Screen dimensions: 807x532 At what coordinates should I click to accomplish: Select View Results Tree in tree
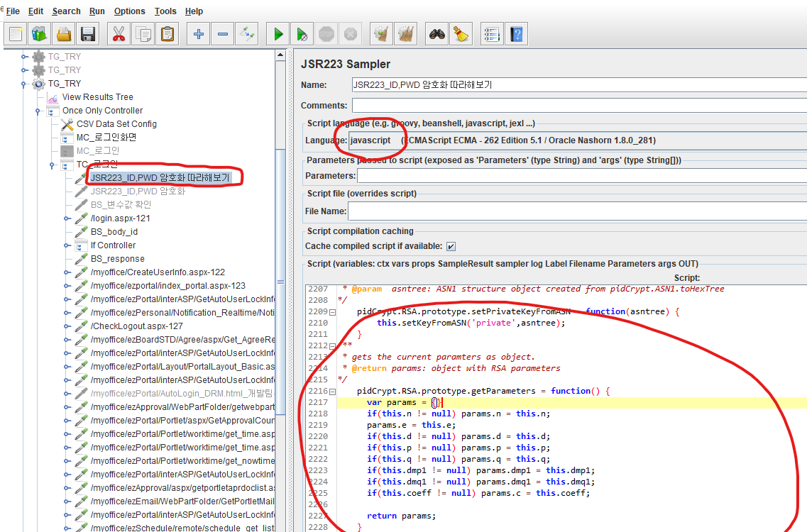(x=97, y=97)
